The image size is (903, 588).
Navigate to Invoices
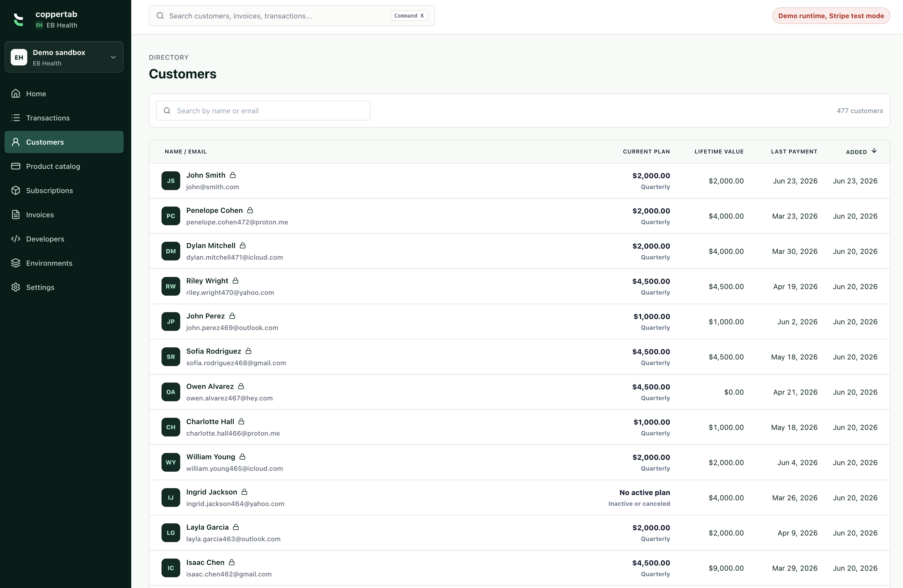(x=64, y=215)
